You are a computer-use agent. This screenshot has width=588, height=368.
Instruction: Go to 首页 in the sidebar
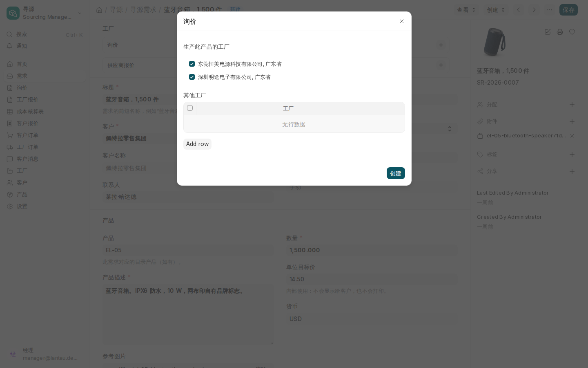[45, 64]
